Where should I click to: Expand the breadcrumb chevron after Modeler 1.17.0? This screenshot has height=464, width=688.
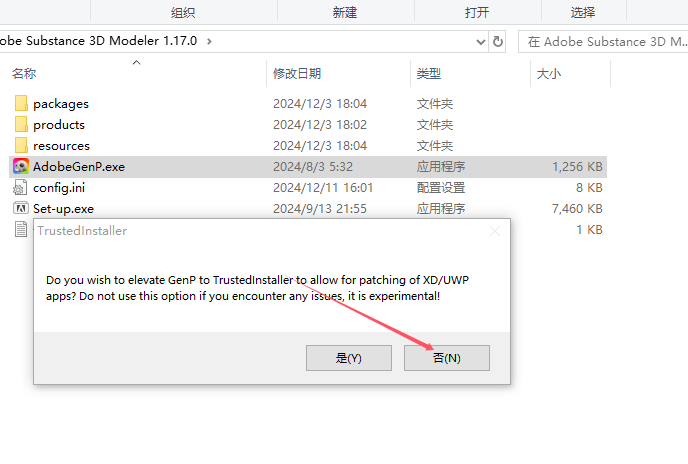pyautogui.click(x=209, y=41)
